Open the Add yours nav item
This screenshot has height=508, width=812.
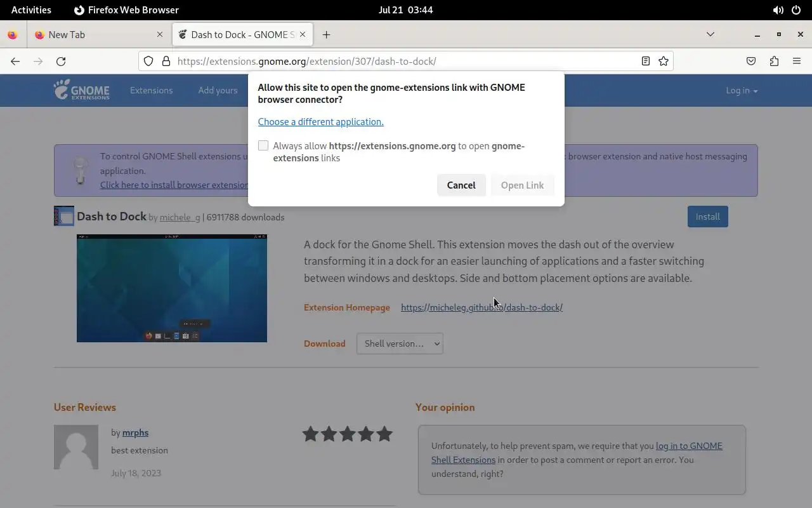point(218,90)
